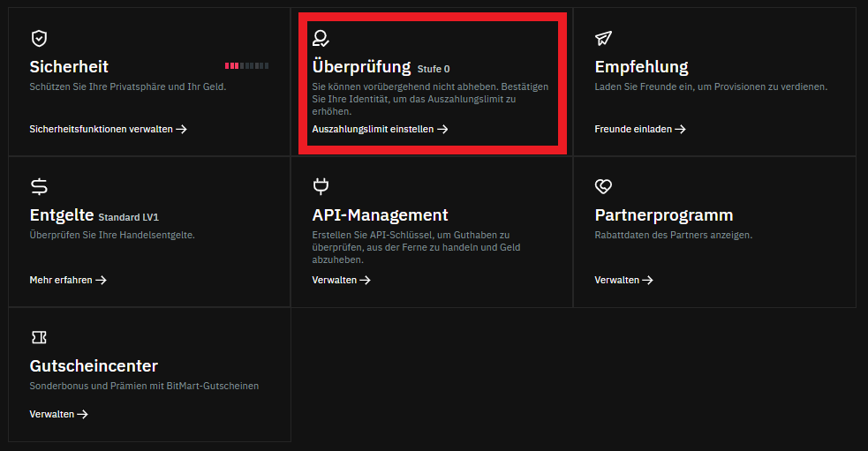Open the API-Management card heading
The image size is (868, 451).
click(380, 215)
